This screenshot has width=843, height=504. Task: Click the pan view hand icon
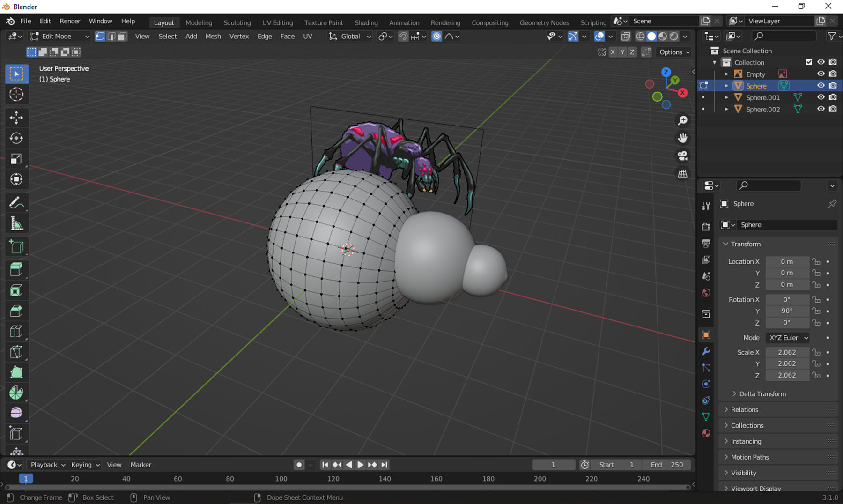tap(683, 138)
